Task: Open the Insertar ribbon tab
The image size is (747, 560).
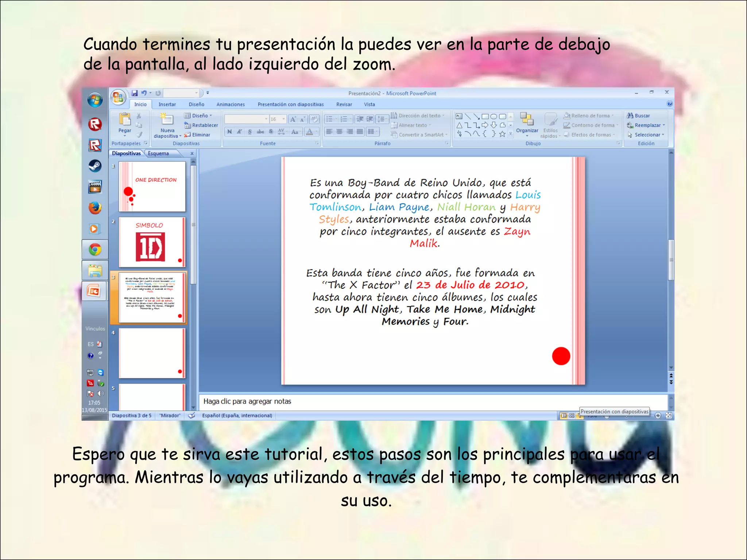Action: tap(167, 104)
